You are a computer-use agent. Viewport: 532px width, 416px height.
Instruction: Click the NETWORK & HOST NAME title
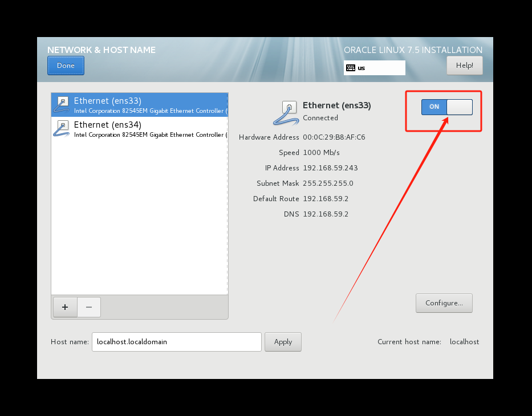tap(101, 50)
